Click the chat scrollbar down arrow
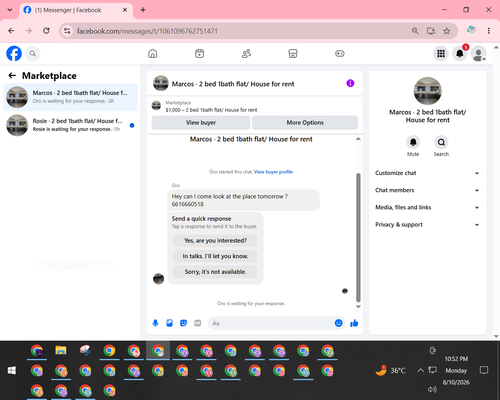The image size is (500, 400). pyautogui.click(x=358, y=306)
